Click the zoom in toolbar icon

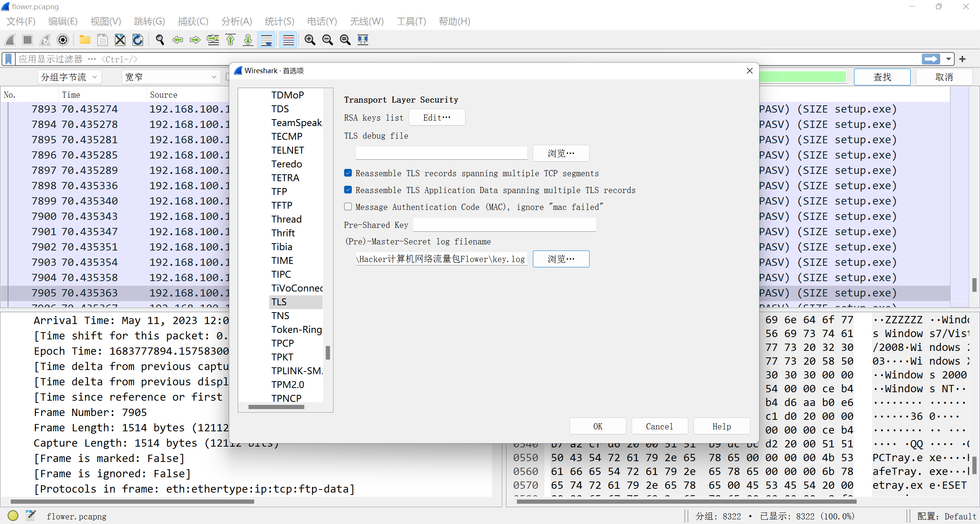point(310,40)
